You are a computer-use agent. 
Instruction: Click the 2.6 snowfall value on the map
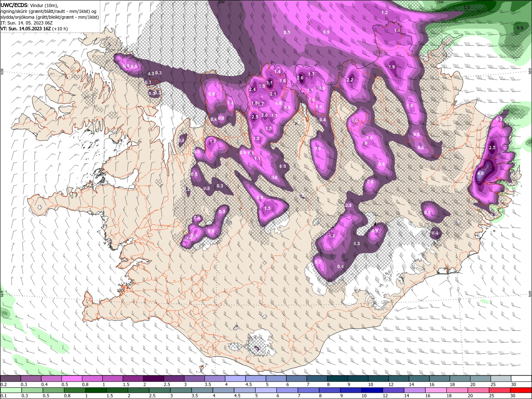[x=300, y=78]
